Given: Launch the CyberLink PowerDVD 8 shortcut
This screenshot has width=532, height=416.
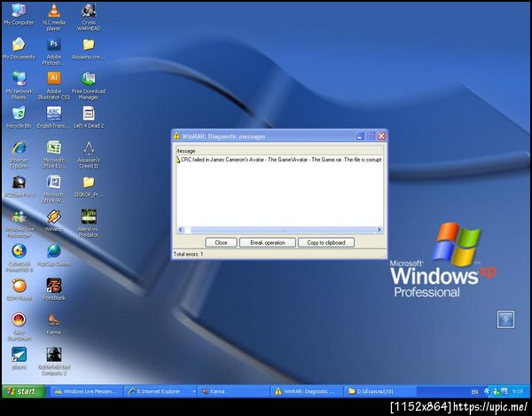Looking at the screenshot, I should [19, 258].
